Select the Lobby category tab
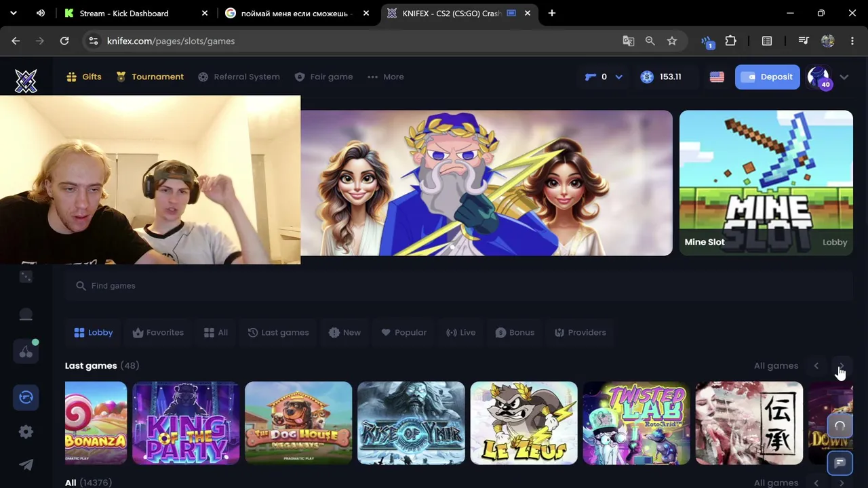The width and height of the screenshot is (868, 488). pos(94,332)
